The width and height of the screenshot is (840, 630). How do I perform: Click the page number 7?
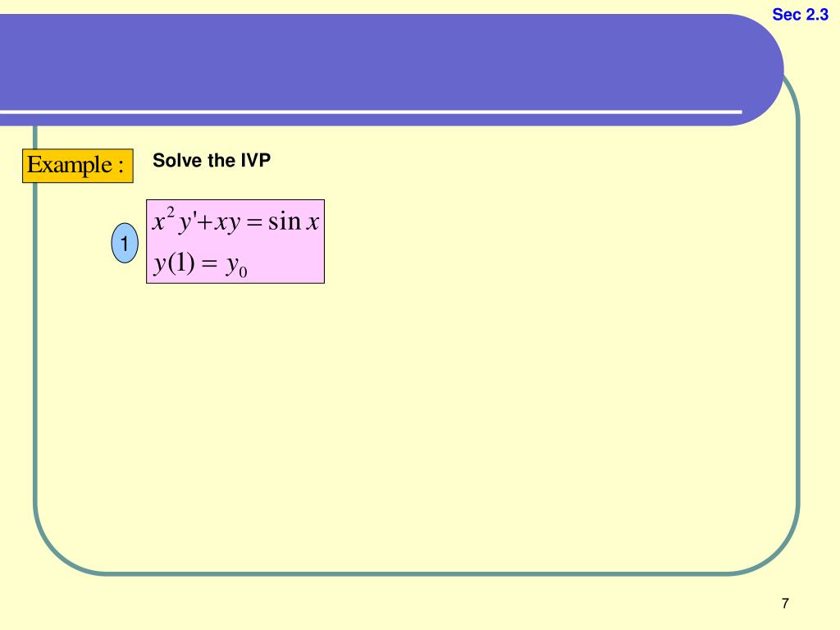tap(785, 603)
